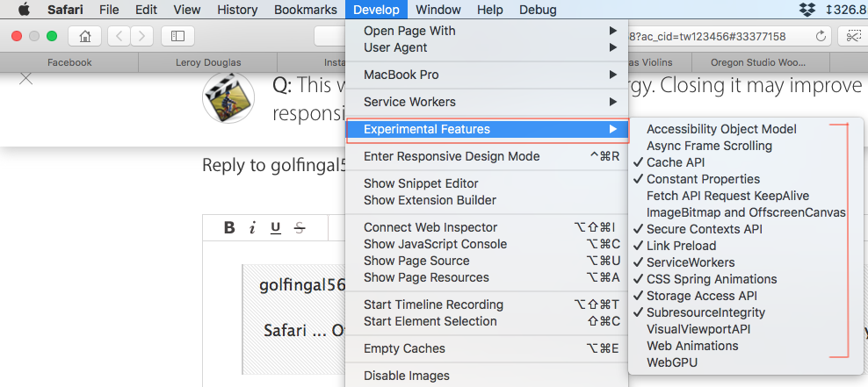The height and width of the screenshot is (387, 868).
Task: Click the Home toolbar icon
Action: tap(85, 36)
